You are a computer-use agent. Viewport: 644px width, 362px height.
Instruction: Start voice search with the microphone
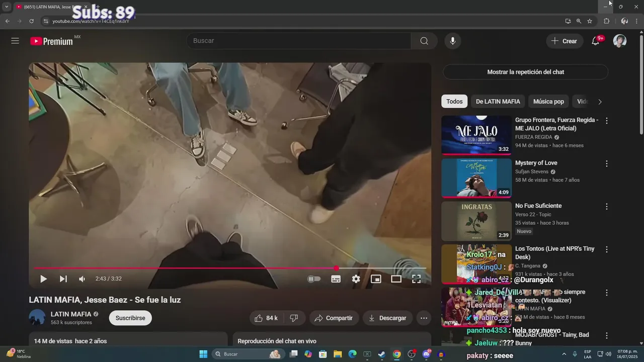453,41
